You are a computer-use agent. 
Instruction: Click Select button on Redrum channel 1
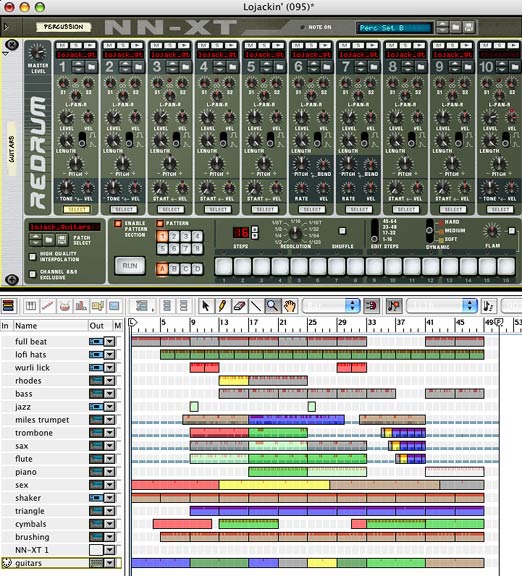77,209
